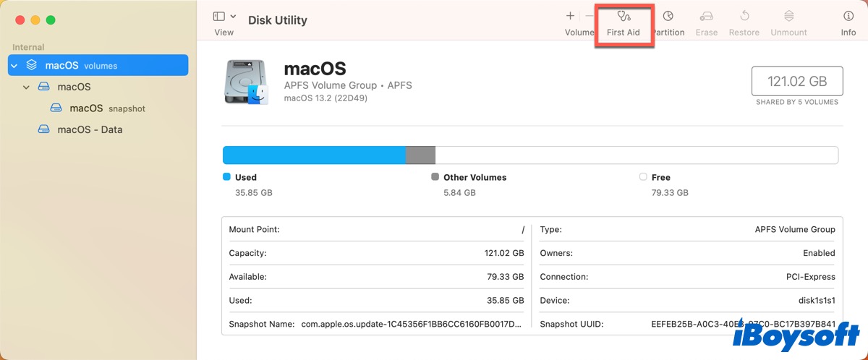Click the Partition pie chart icon
Screen dimensions: 868x360
[668, 17]
